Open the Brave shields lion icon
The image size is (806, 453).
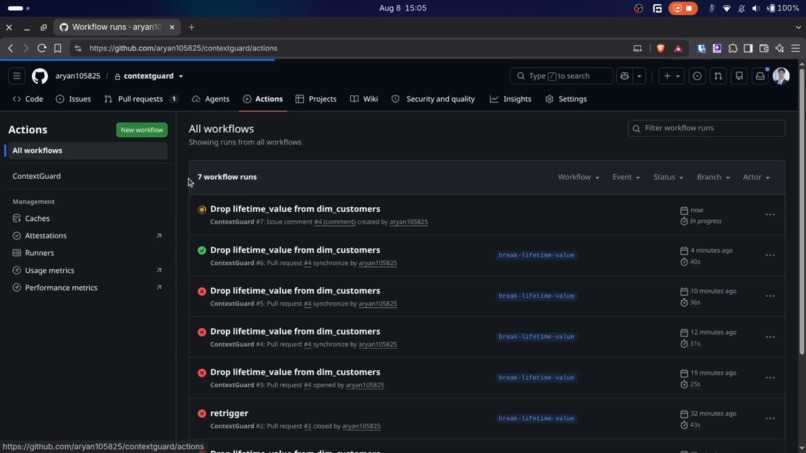tap(661, 48)
